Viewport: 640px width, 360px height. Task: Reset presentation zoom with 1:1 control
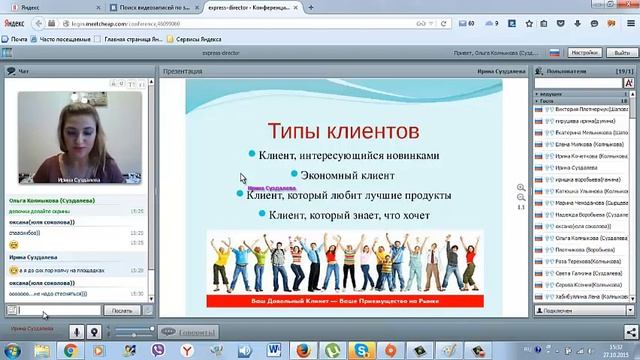(x=521, y=207)
